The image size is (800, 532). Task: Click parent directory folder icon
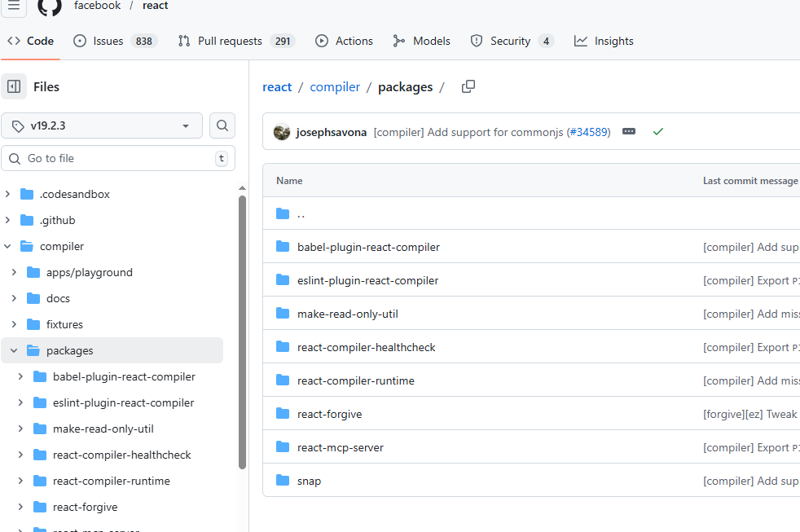pyautogui.click(x=283, y=213)
